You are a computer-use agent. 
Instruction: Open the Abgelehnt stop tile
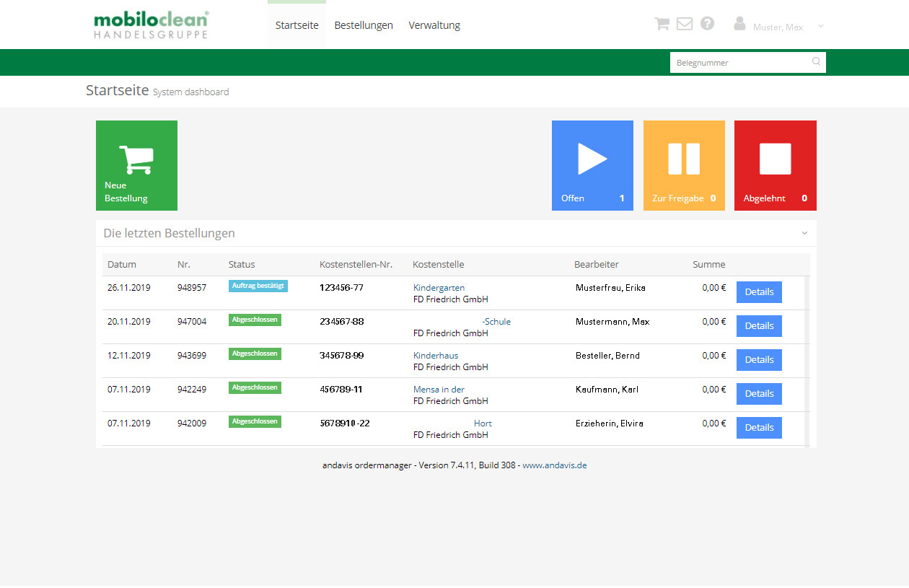coord(775,165)
